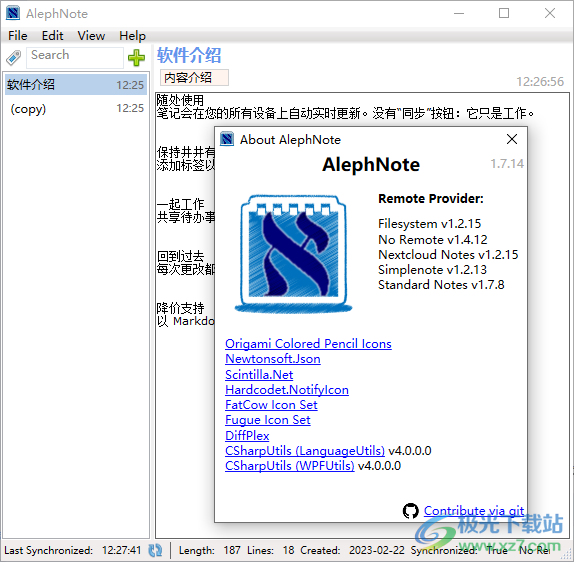Click the 内容介绍 tag chip
The image size is (574, 562).
pyautogui.click(x=194, y=77)
